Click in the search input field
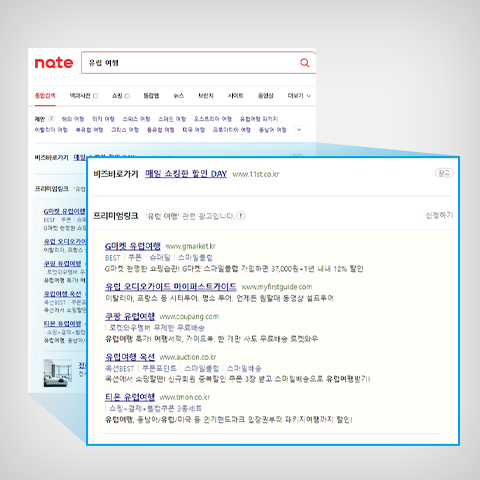Image resolution: width=480 pixels, height=480 pixels. point(192,63)
